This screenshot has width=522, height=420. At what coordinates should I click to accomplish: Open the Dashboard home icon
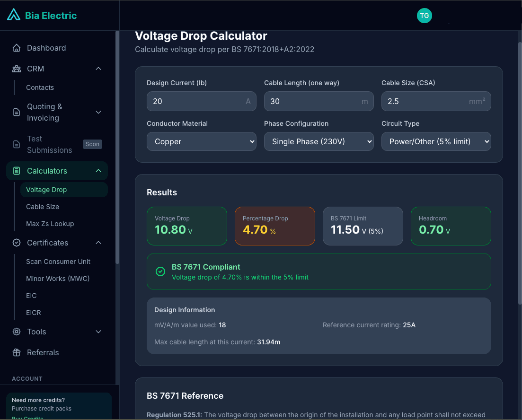click(x=17, y=47)
